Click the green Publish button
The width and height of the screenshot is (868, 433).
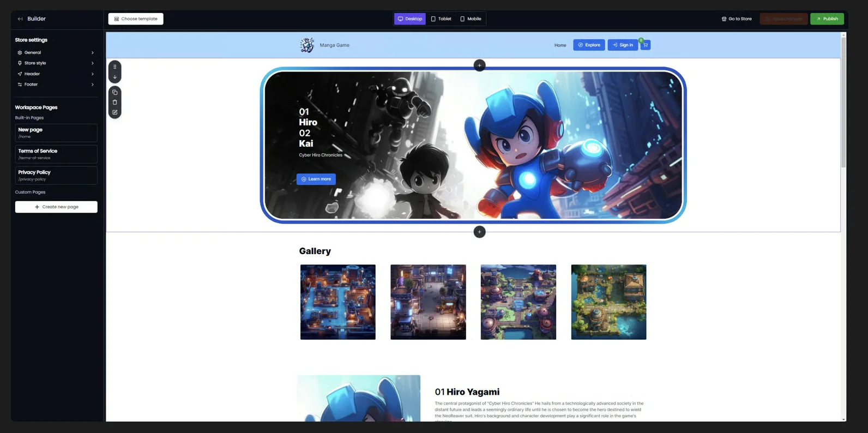click(x=827, y=19)
